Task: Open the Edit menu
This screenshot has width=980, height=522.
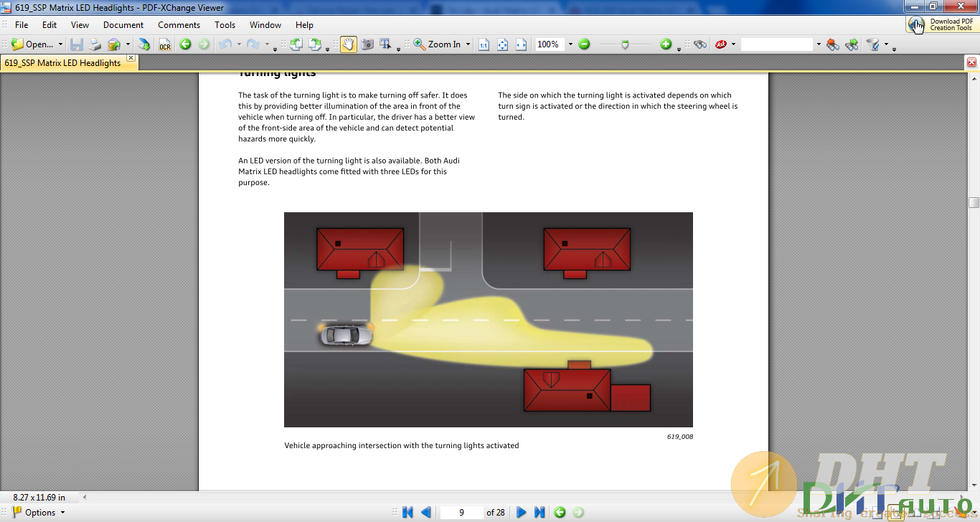Action: tap(50, 24)
